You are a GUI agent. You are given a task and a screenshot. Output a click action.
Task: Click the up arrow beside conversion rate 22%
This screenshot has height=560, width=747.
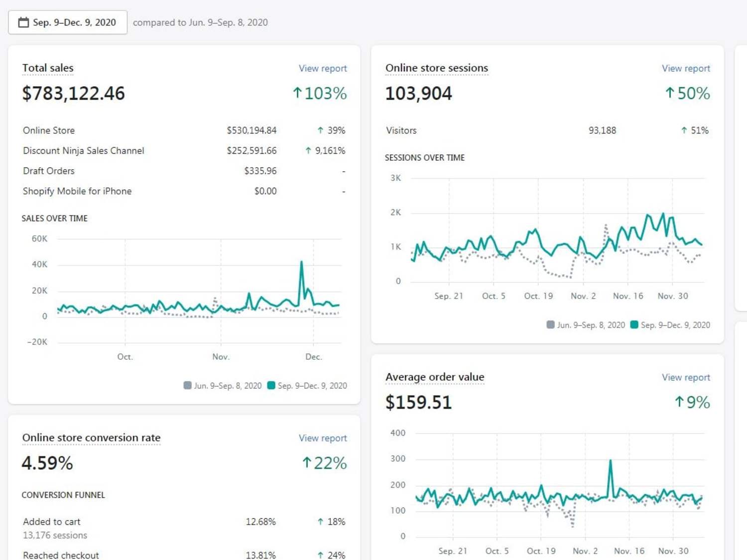(307, 463)
